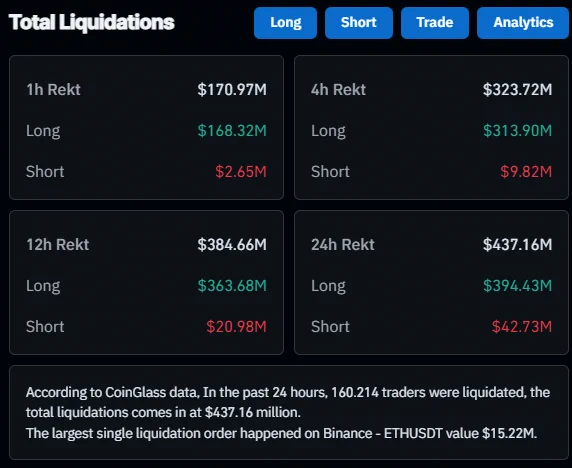Open the Short liquidations view
This screenshot has height=468, width=572.
[x=359, y=23]
